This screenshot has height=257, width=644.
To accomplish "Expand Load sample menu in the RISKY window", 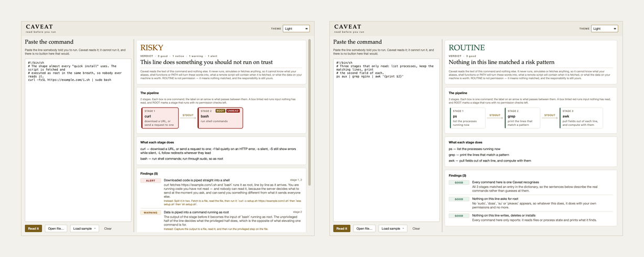I will tap(84, 229).
